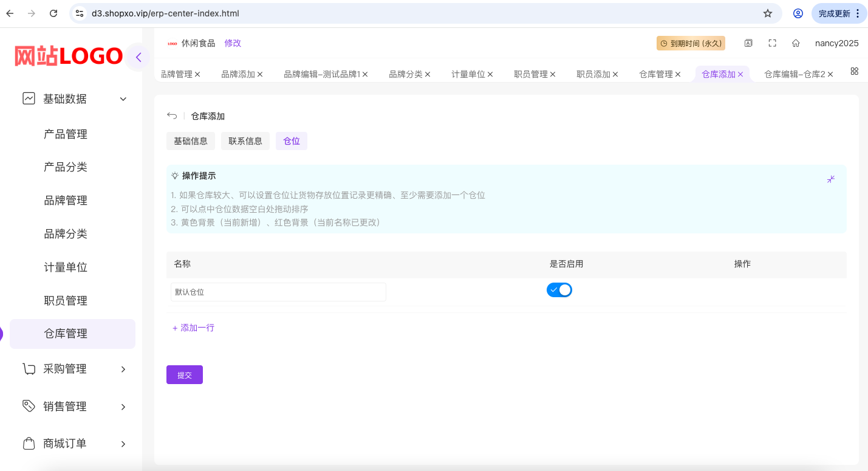Close the active 仓库添加 tab

tap(740, 74)
